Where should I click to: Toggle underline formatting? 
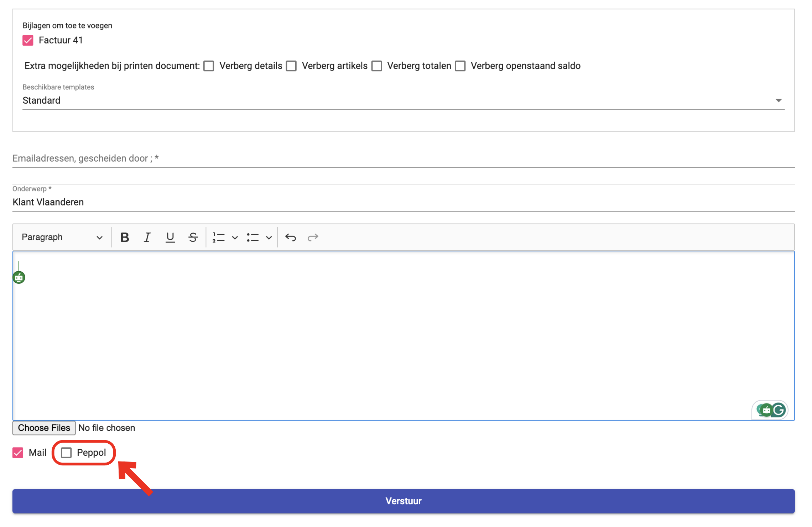(170, 237)
